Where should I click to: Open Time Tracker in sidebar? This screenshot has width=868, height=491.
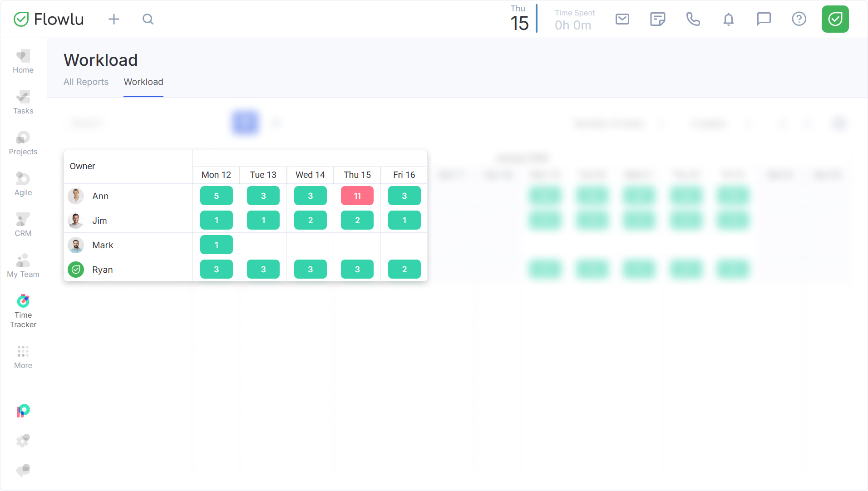23,311
